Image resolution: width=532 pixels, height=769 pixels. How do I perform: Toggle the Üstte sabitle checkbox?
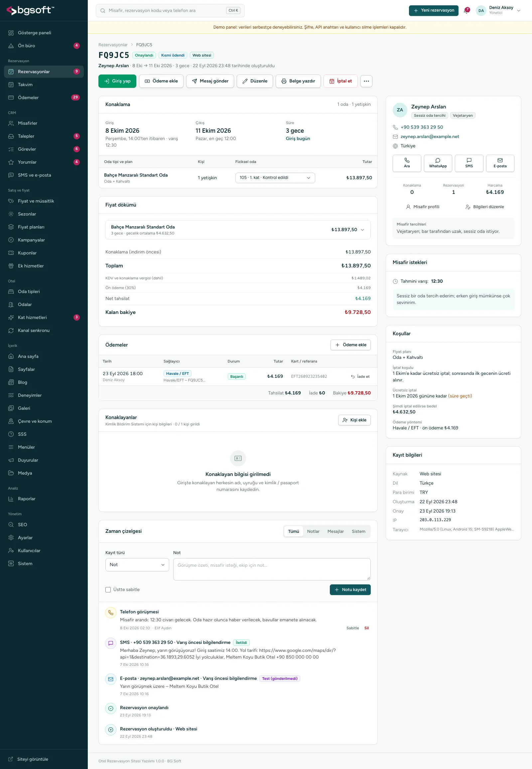108,590
